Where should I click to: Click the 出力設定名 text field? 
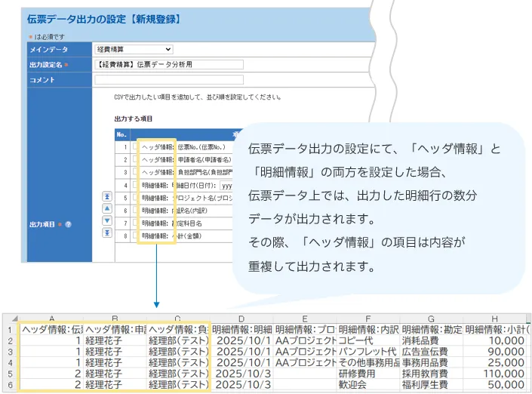[226, 65]
